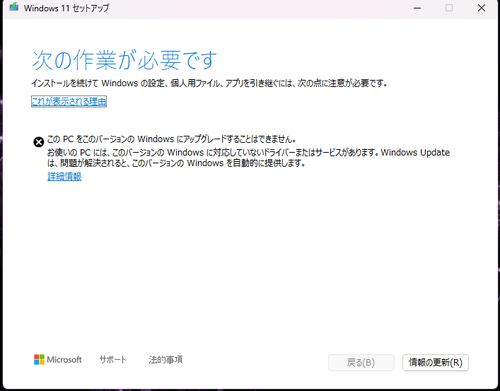The width and height of the screenshot is (500, 391).
Task: Close the Windows 11 セットアップ window
Action: [481, 8]
